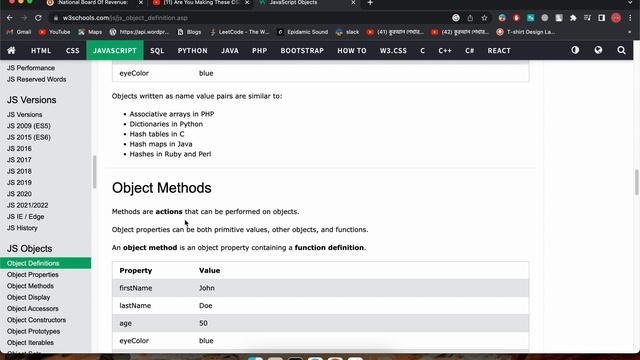Open Object Properties sidebar link

pos(33,275)
